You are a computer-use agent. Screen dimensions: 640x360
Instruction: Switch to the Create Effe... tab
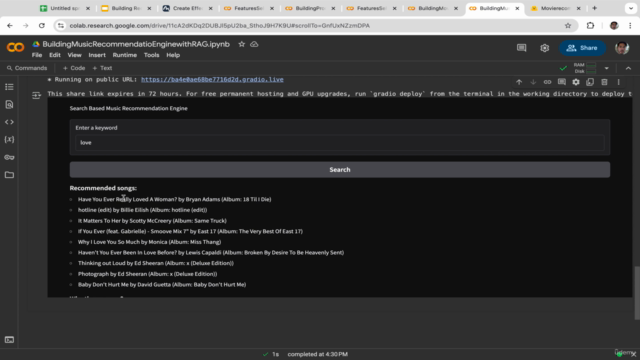click(186, 8)
